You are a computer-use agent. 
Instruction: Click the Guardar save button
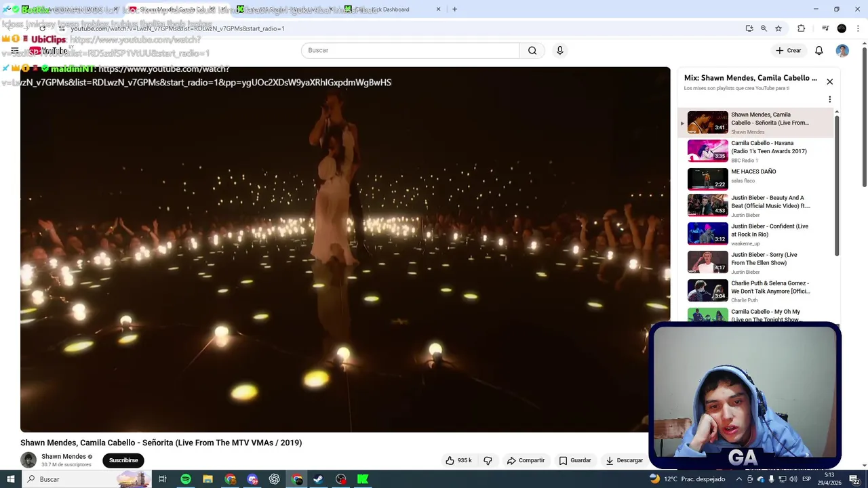[574, 460]
